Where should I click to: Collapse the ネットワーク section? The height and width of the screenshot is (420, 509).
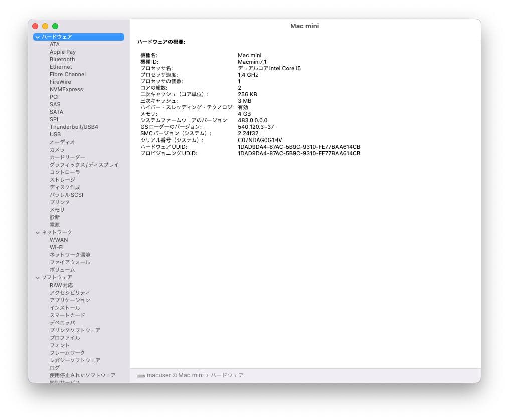[37, 232]
